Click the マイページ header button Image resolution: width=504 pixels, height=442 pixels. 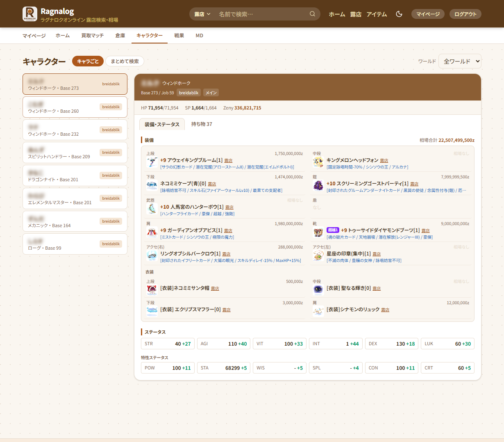tap(428, 14)
